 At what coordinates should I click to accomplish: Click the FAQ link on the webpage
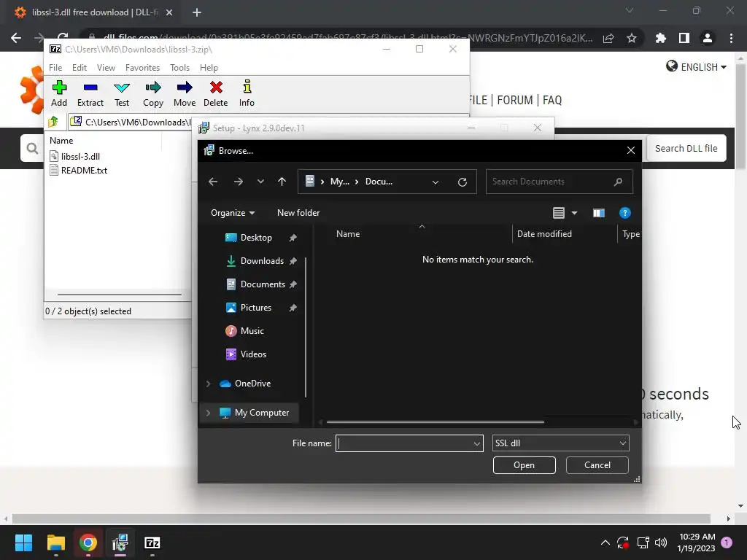[x=552, y=100]
